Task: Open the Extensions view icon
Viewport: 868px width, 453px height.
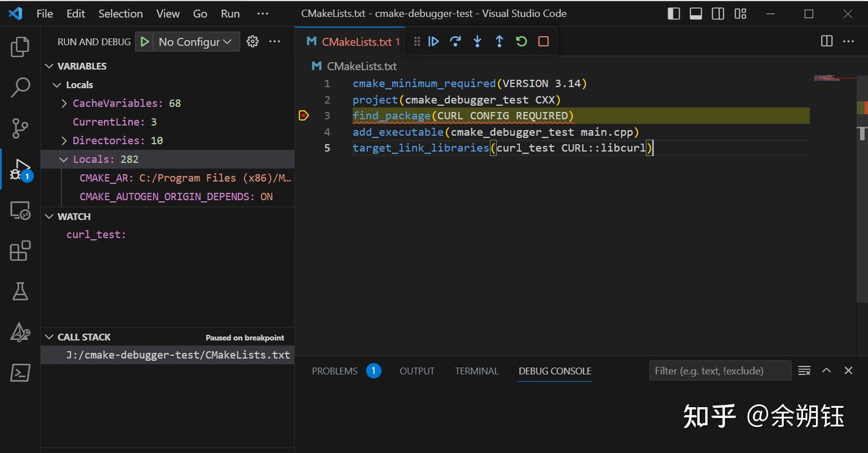Action: point(20,251)
